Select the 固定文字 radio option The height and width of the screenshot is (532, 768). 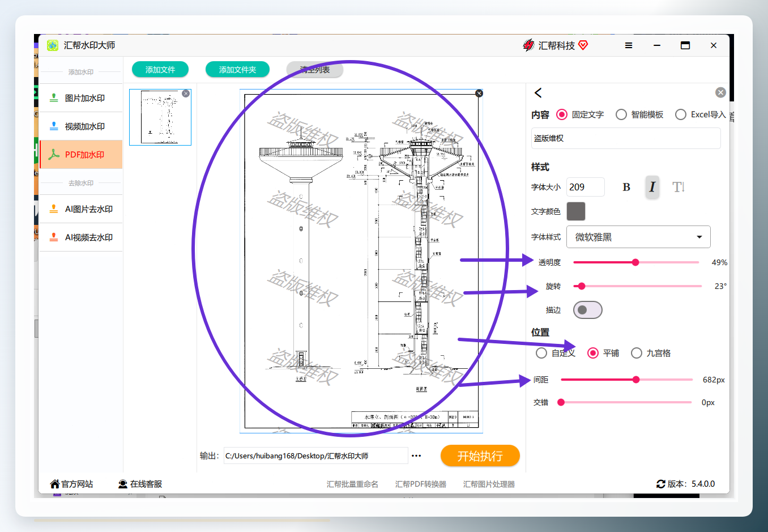(x=562, y=114)
